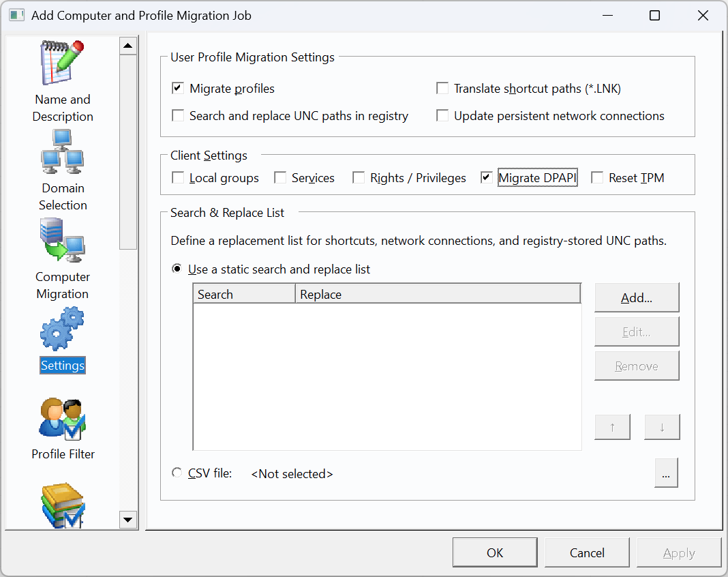Check the Rights / Privileges option

coord(359,177)
